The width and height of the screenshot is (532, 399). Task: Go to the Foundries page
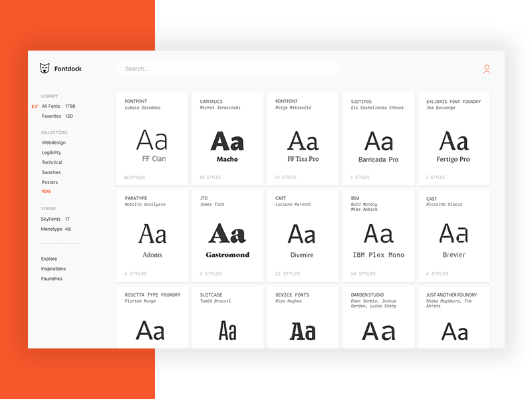tap(52, 279)
